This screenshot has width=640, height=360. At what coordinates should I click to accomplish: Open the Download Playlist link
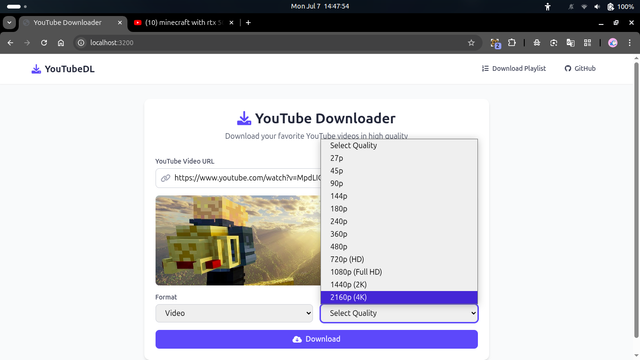(x=513, y=69)
